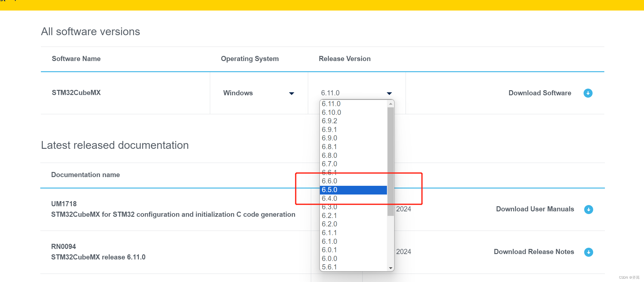Screen dimensions: 644x282
Task: Choose version 6.6.0 option
Action: [354, 181]
